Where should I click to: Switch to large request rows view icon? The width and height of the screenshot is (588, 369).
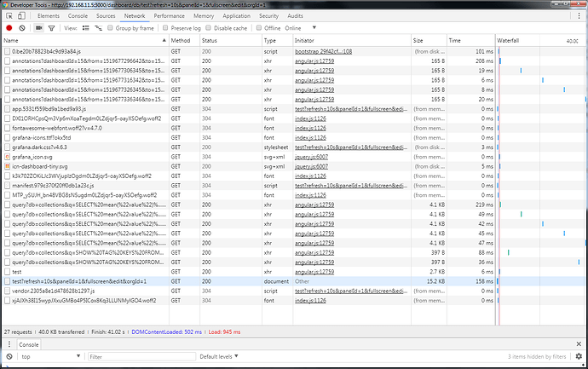pyautogui.click(x=86, y=28)
